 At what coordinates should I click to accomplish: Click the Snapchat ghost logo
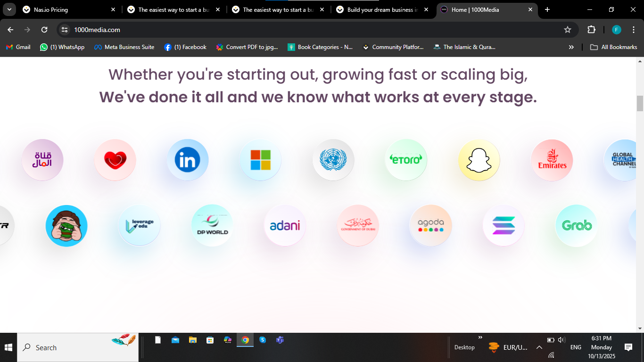point(479,160)
